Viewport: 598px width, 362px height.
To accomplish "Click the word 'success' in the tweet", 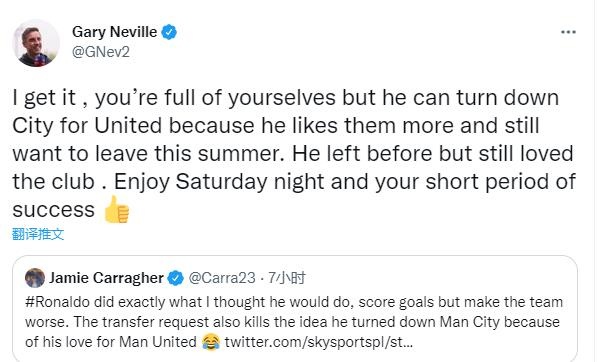I will [x=53, y=210].
